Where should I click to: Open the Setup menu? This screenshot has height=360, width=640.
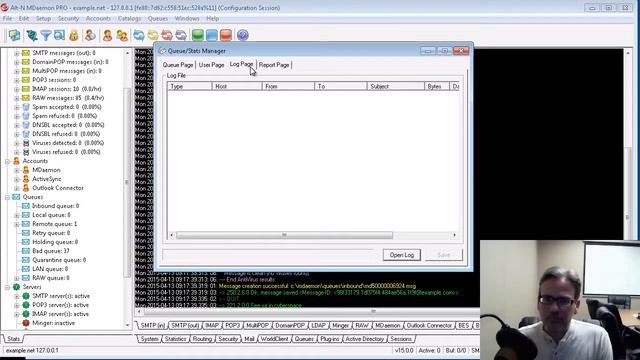[x=43, y=19]
